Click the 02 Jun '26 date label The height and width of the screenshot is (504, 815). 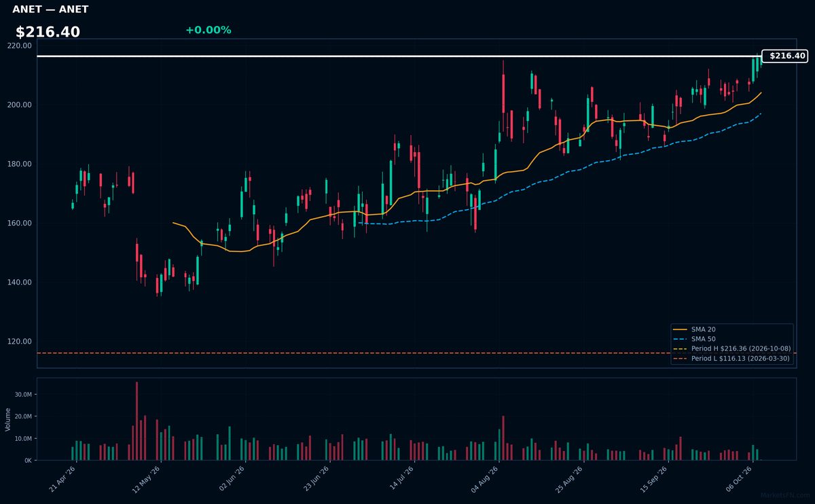232,478
